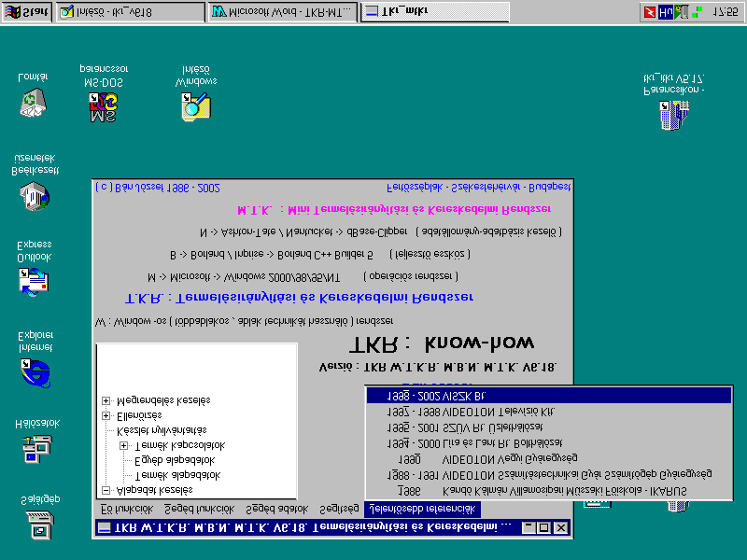Click the "Verzió : TKR W.T.K.R. M.B.N. M.T.K. V6.18." line
This screenshot has height=560, width=747.
coord(438,367)
